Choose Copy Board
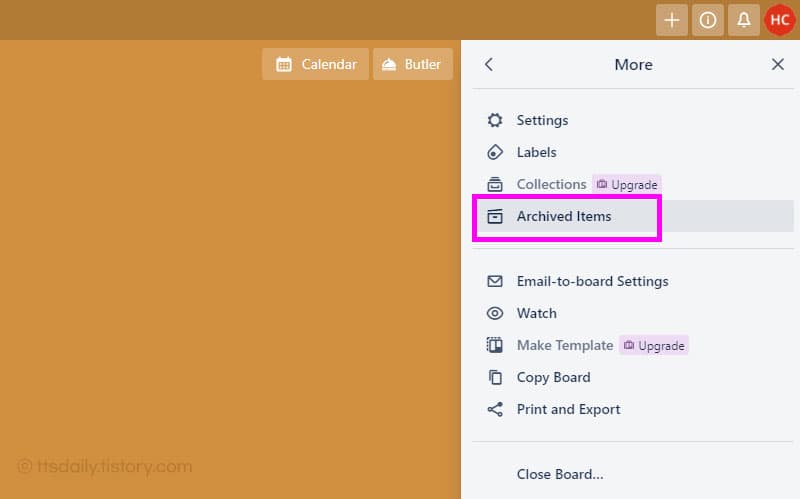The height and width of the screenshot is (499, 800). pos(633,377)
